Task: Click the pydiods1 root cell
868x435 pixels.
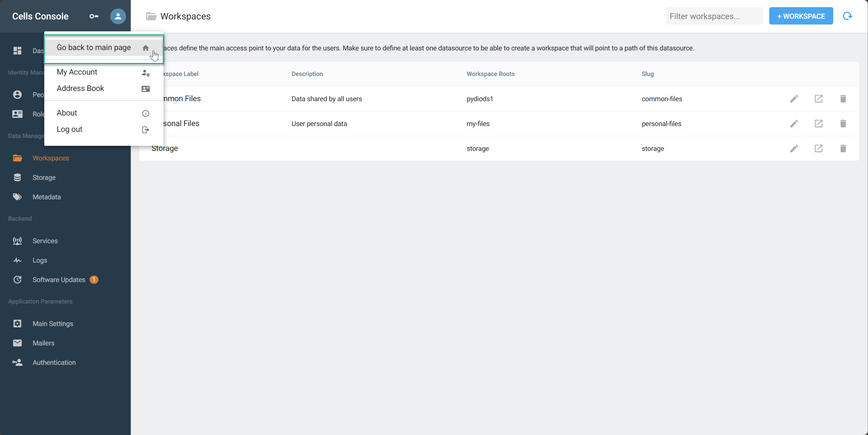Action: 480,99
